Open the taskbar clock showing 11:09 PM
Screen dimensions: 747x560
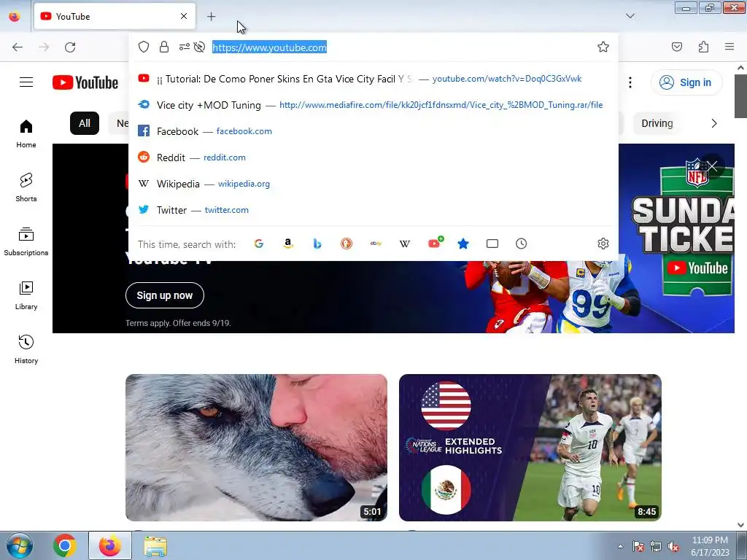tap(710, 545)
